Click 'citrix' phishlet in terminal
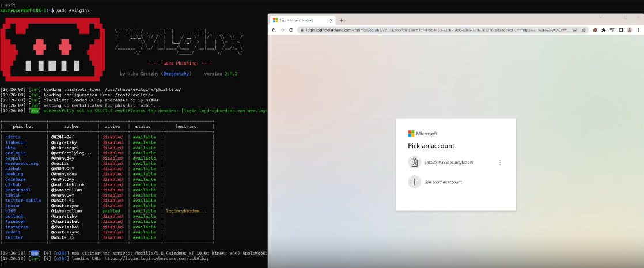This screenshot has width=644, height=268. coord(13,137)
